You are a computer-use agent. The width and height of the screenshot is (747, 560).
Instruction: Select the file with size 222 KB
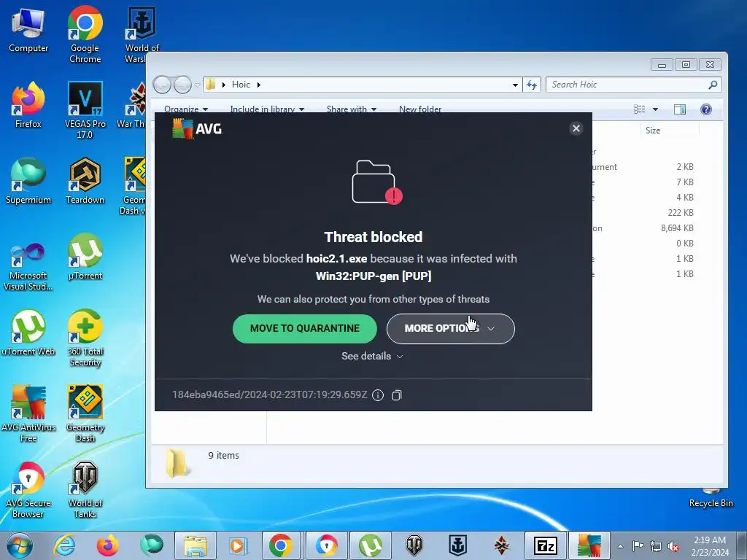[x=681, y=213]
